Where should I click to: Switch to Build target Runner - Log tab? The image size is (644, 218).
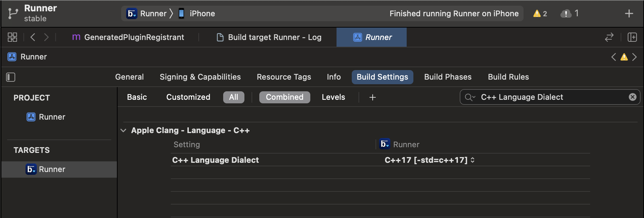(269, 37)
